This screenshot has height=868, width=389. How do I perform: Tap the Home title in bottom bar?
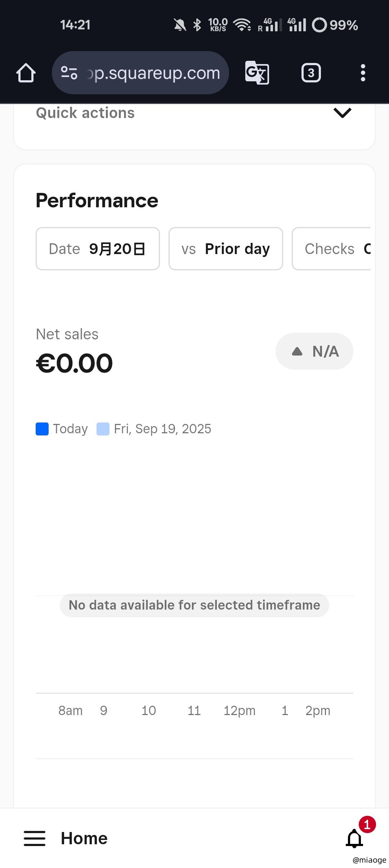pyautogui.click(x=84, y=838)
